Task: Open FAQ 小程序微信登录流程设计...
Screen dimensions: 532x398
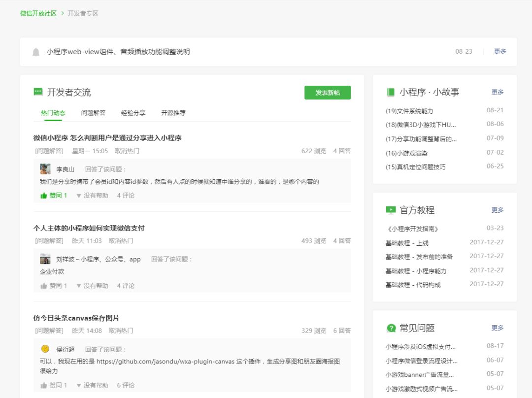Action: pyautogui.click(x=421, y=361)
